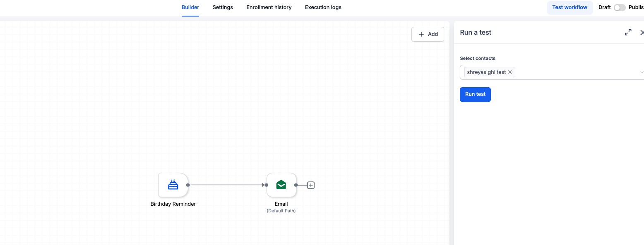Viewport: 644px width, 245px height.
Task: Open the Birthday Reminder trigger node
Action: pyautogui.click(x=173, y=185)
